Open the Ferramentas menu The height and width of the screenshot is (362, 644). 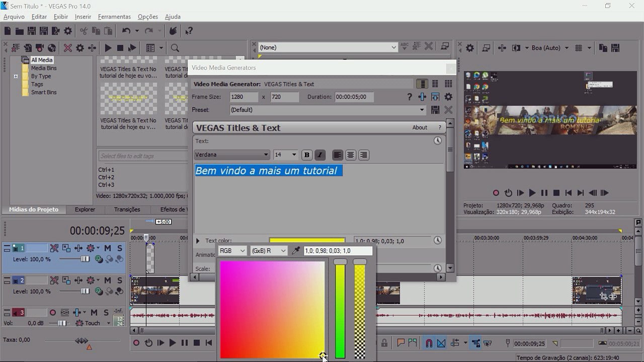pos(114,17)
